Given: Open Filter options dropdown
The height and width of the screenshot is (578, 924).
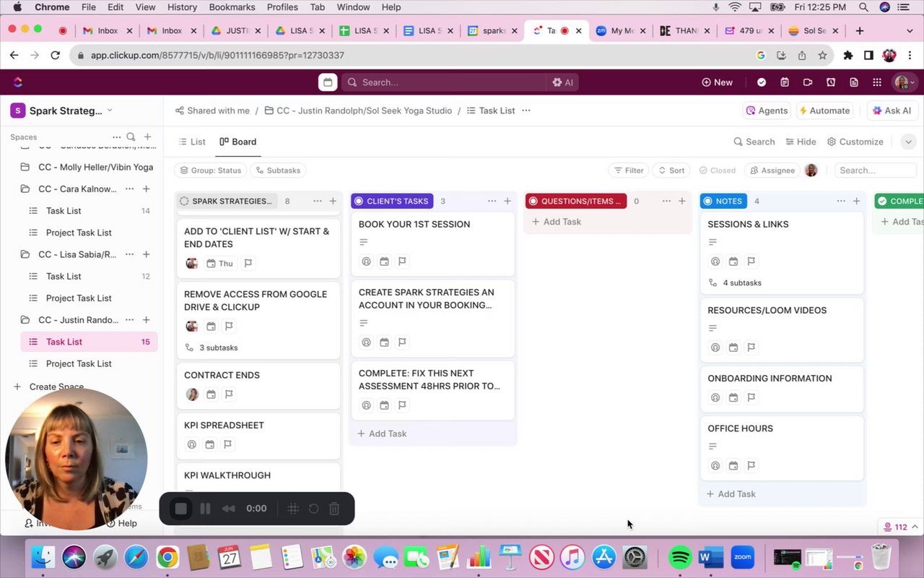Looking at the screenshot, I should point(628,171).
